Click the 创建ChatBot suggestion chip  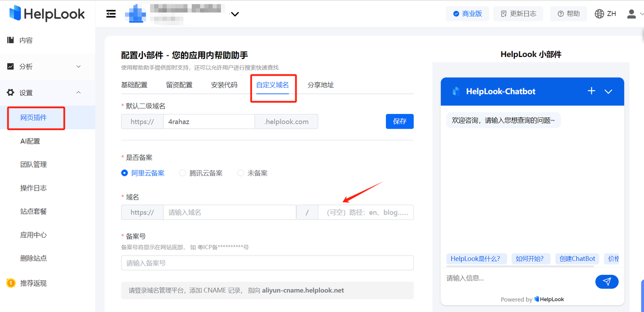[577, 259]
